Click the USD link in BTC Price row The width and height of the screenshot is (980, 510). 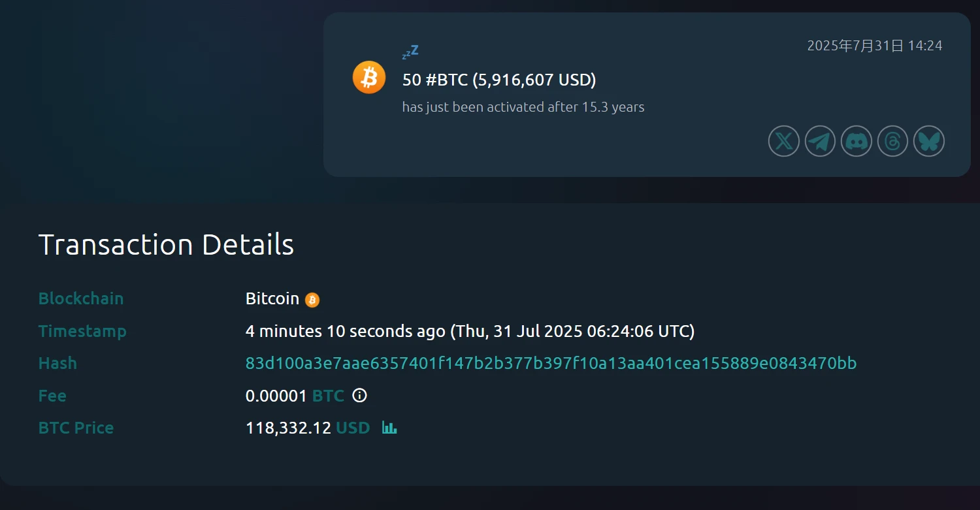coord(353,428)
